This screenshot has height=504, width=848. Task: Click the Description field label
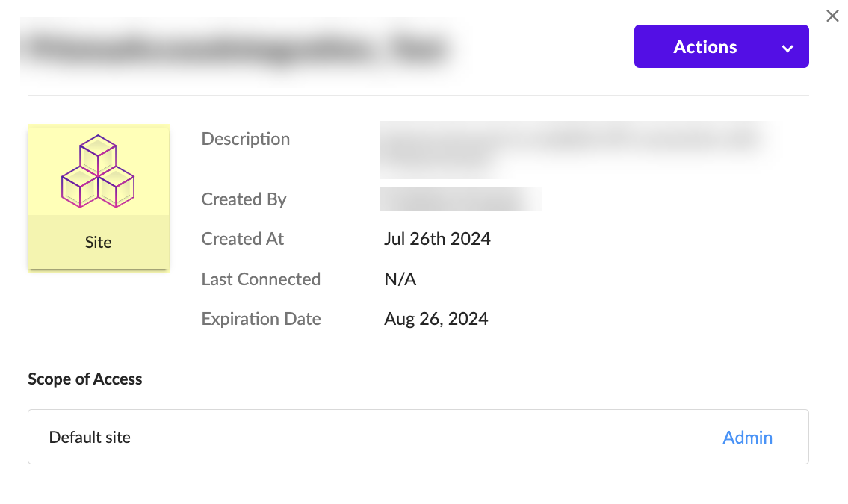[x=245, y=139]
